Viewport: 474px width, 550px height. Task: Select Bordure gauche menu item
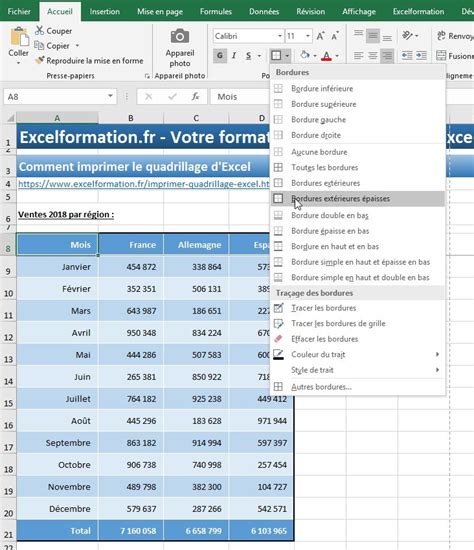point(358,120)
